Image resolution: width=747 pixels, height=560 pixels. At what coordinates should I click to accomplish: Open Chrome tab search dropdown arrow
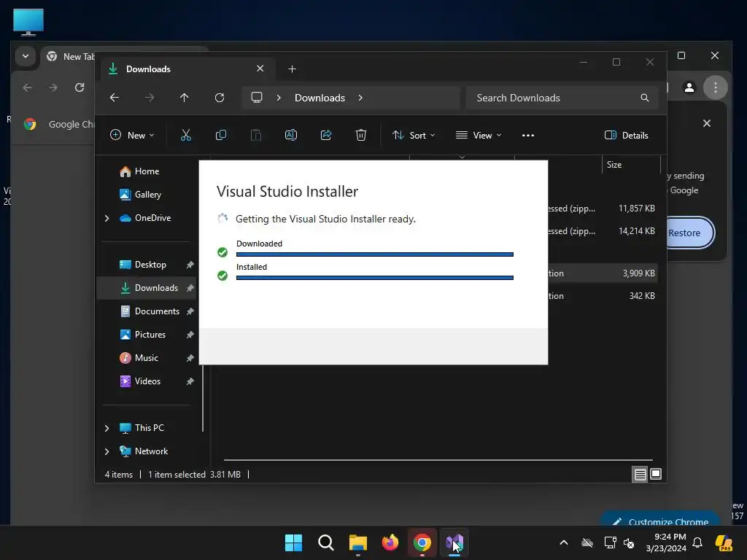click(x=26, y=56)
